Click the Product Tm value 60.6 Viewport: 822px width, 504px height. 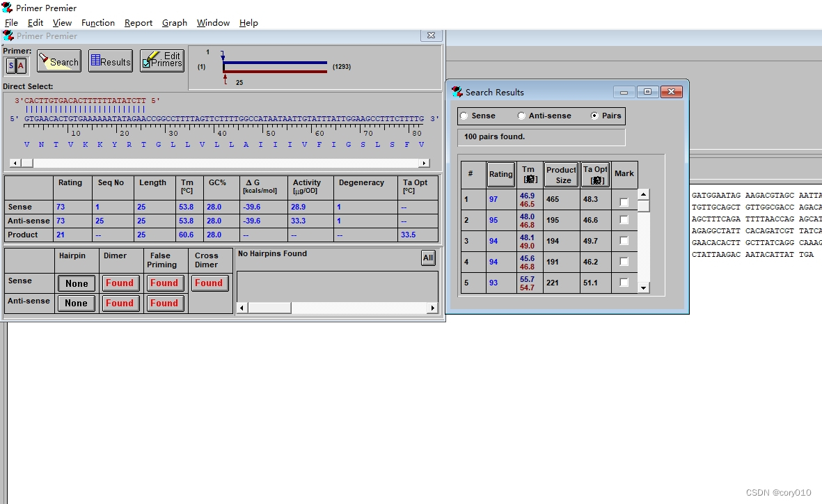click(x=186, y=235)
